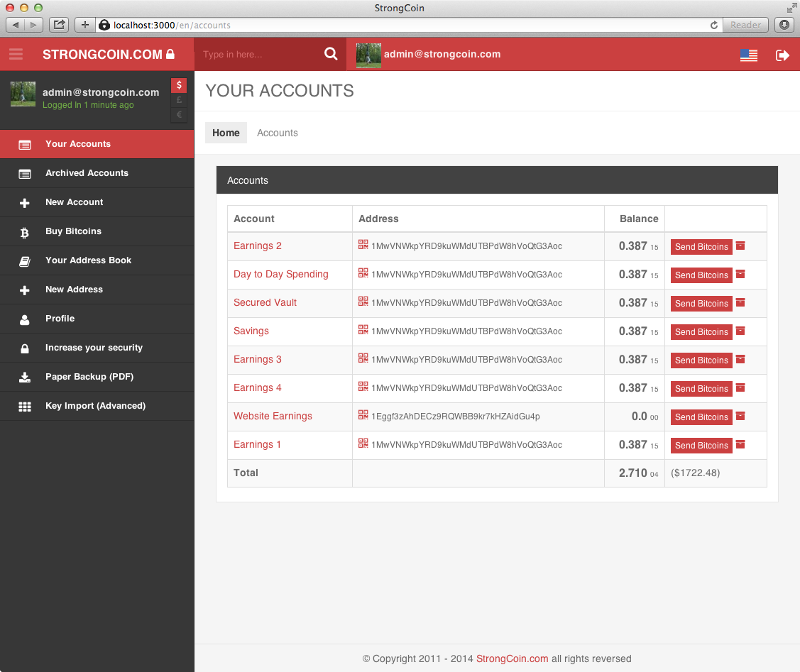The width and height of the screenshot is (800, 672).
Task: Send Bitcoins from Savings
Action: [701, 332]
